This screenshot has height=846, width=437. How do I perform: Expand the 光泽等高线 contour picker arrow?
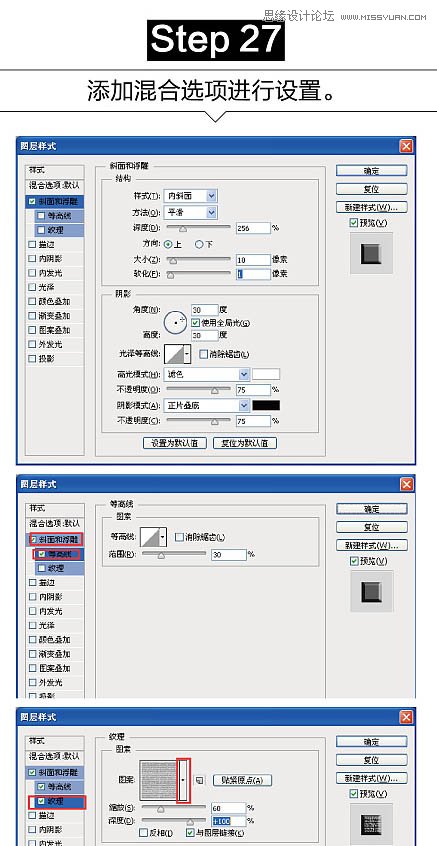[x=187, y=354]
